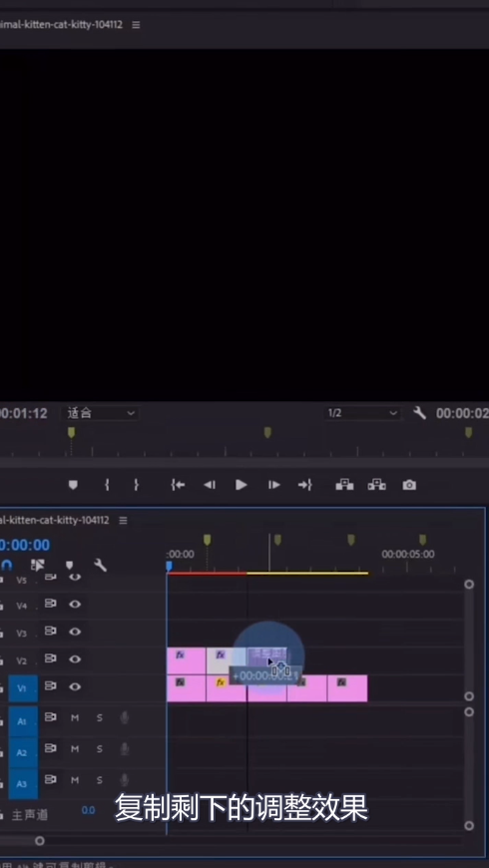This screenshot has height=868, width=489.
Task: Toggle sync lock on track V4
Action: tap(51, 604)
